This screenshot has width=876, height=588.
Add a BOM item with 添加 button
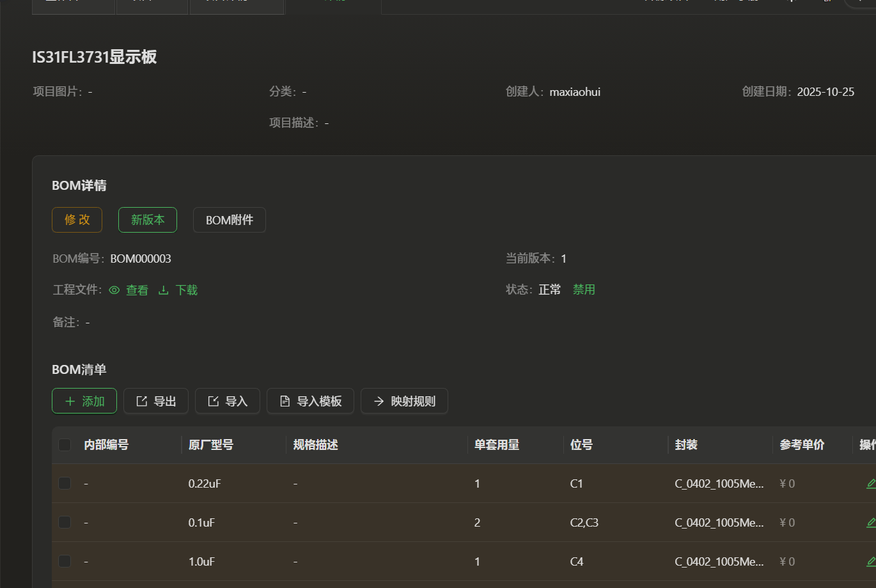click(84, 401)
